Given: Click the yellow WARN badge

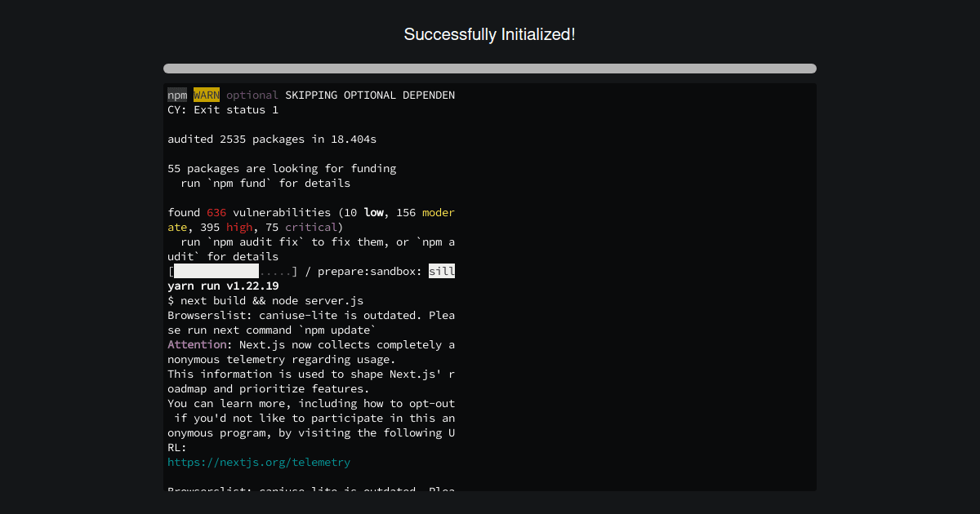Looking at the screenshot, I should [x=206, y=95].
